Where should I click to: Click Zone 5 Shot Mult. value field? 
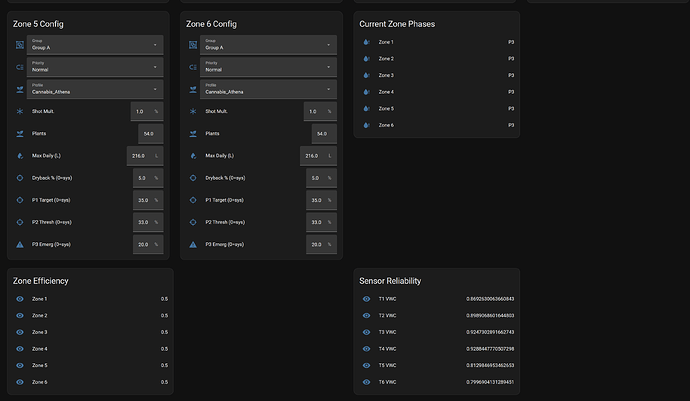coord(147,111)
